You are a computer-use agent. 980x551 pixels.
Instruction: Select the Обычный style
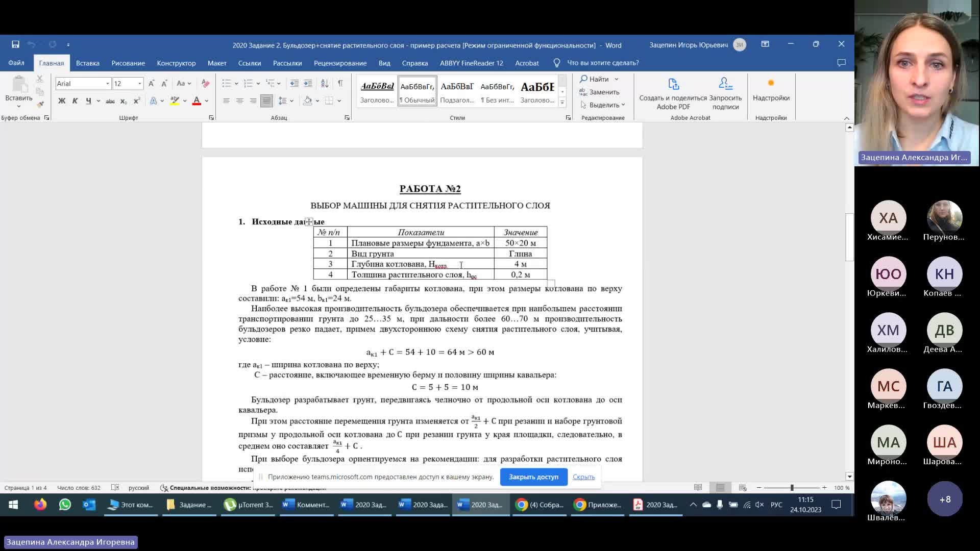[x=417, y=91]
